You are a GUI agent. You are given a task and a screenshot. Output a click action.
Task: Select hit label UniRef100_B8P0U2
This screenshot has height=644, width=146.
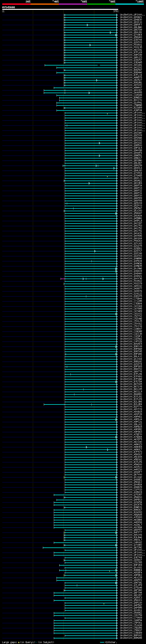coord(131,635)
